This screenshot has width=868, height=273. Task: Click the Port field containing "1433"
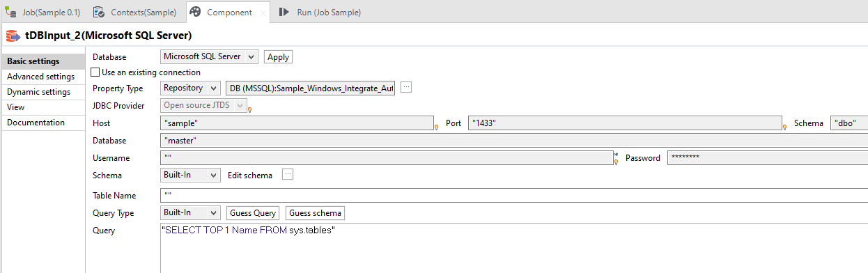point(625,123)
